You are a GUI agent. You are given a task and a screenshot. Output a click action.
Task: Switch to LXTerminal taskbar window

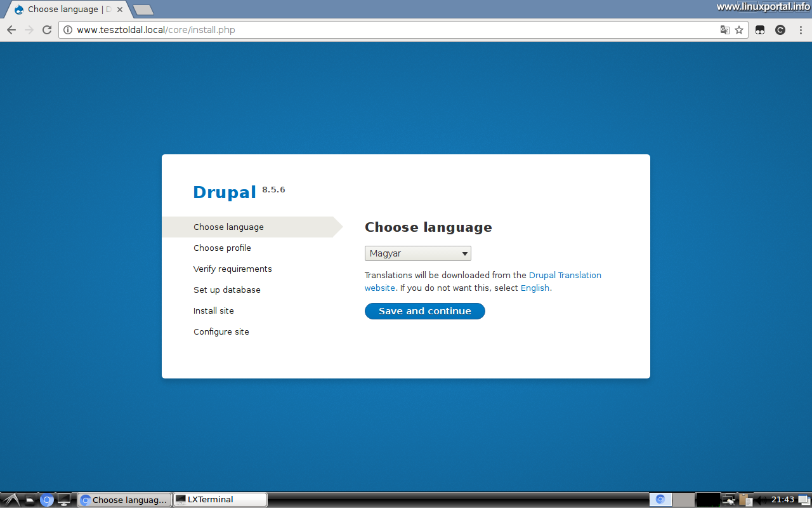tap(220, 500)
